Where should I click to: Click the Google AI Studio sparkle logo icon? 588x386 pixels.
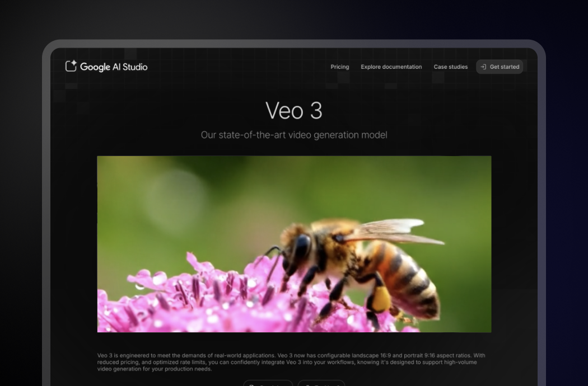[x=71, y=67]
